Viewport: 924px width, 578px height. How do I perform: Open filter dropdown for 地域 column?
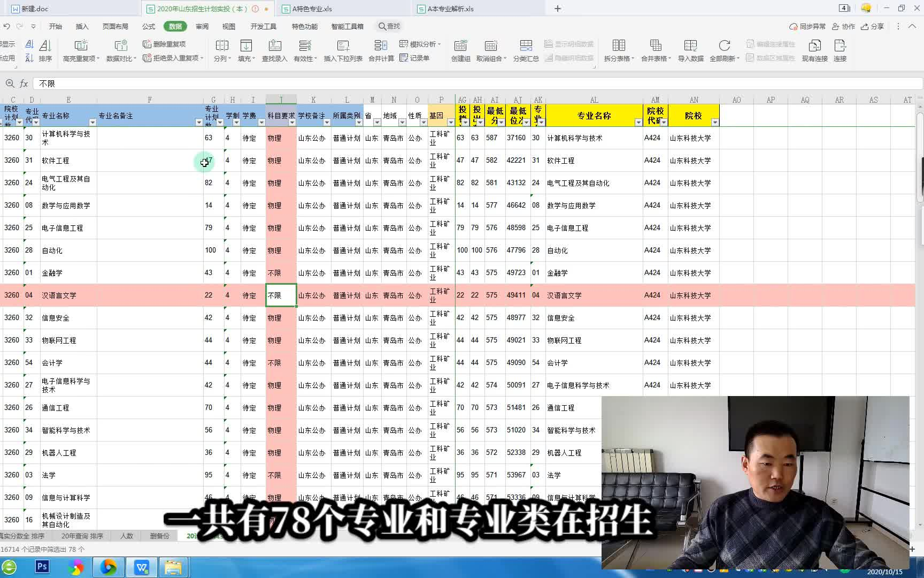(402, 123)
